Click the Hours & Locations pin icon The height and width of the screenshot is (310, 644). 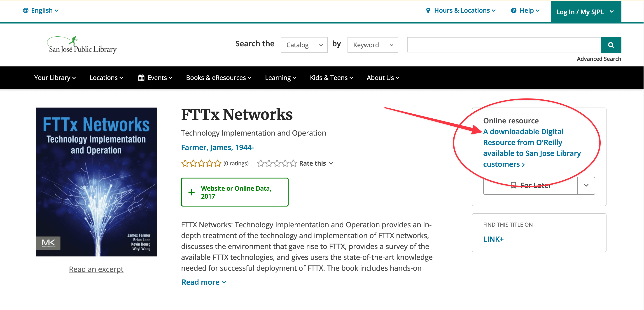tap(428, 11)
